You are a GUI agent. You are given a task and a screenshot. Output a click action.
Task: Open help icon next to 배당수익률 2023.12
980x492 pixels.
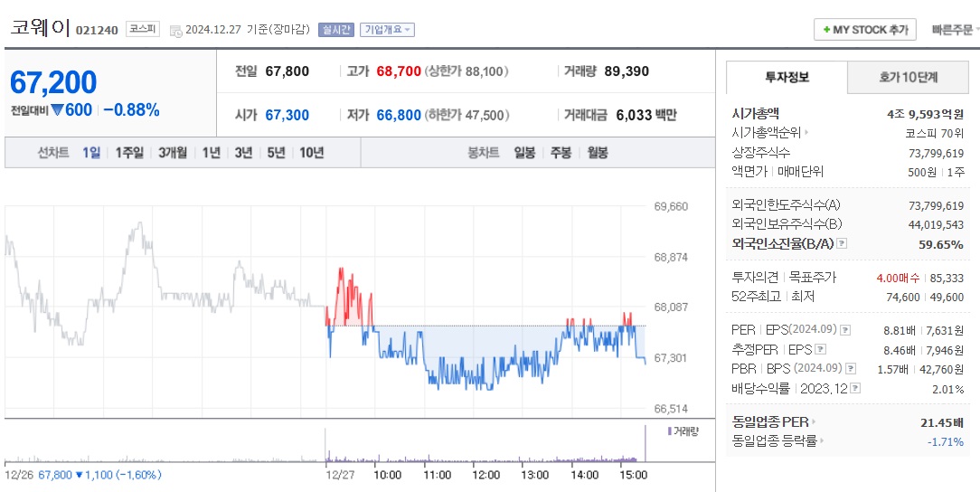(855, 388)
